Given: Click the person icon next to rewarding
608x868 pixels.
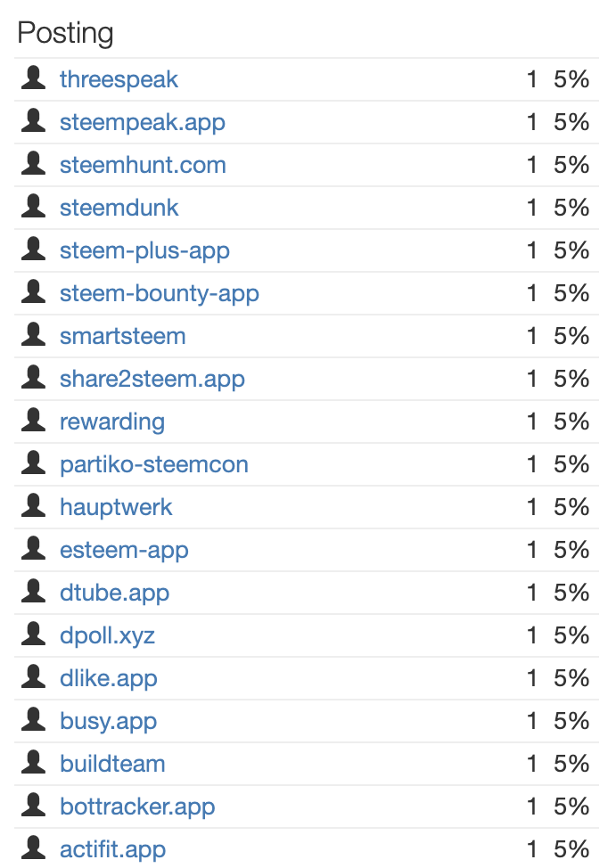Looking at the screenshot, I should click(x=33, y=421).
